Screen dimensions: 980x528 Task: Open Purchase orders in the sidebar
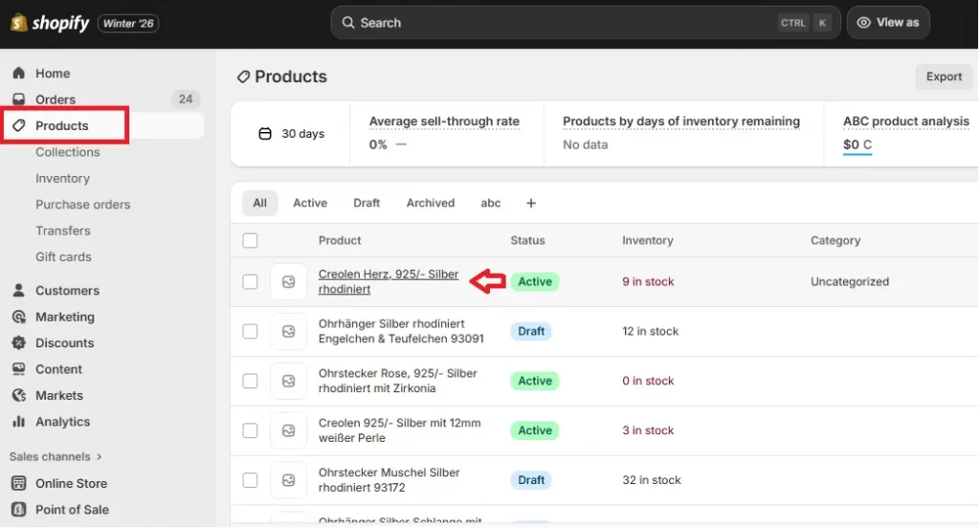pos(83,205)
